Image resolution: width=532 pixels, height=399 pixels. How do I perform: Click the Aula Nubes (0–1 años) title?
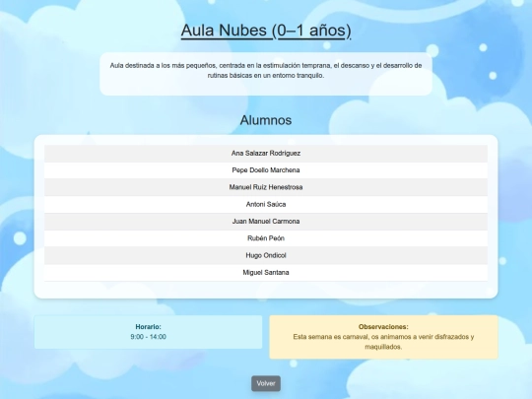coord(266,31)
